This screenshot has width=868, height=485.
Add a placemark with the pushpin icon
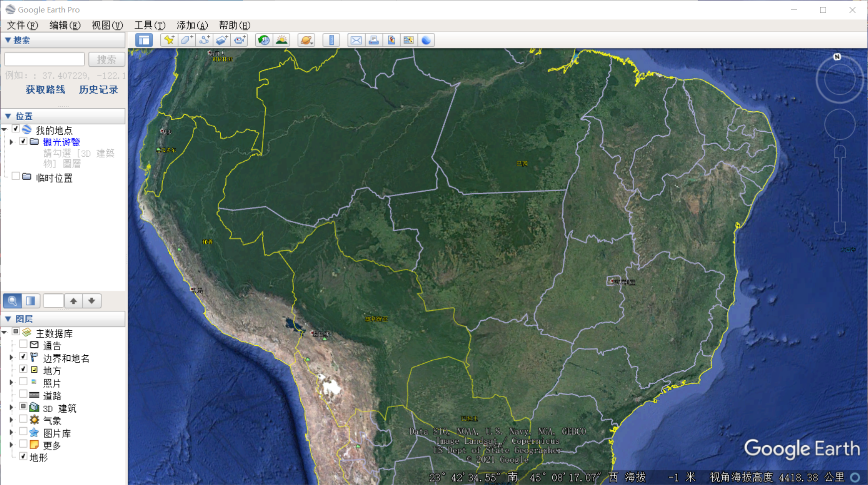(169, 40)
